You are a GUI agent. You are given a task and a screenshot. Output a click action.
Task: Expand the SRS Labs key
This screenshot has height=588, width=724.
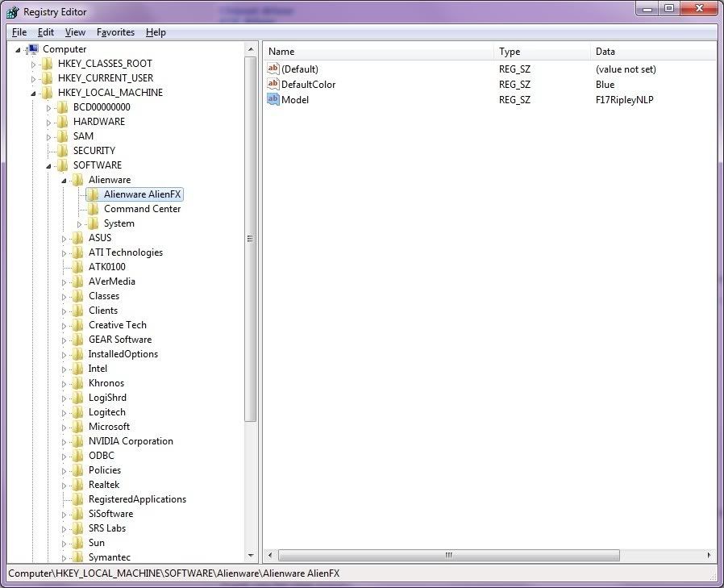point(64,529)
